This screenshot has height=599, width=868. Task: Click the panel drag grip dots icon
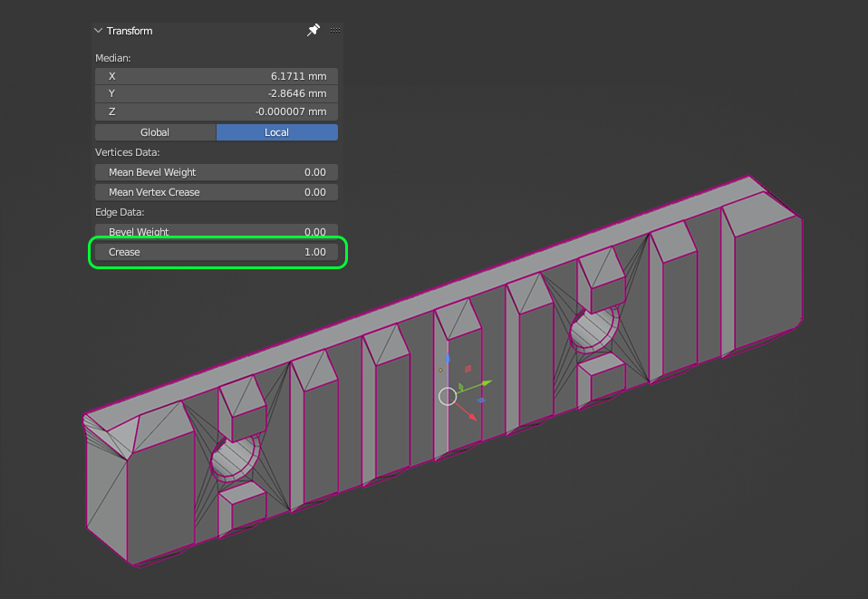tap(335, 30)
